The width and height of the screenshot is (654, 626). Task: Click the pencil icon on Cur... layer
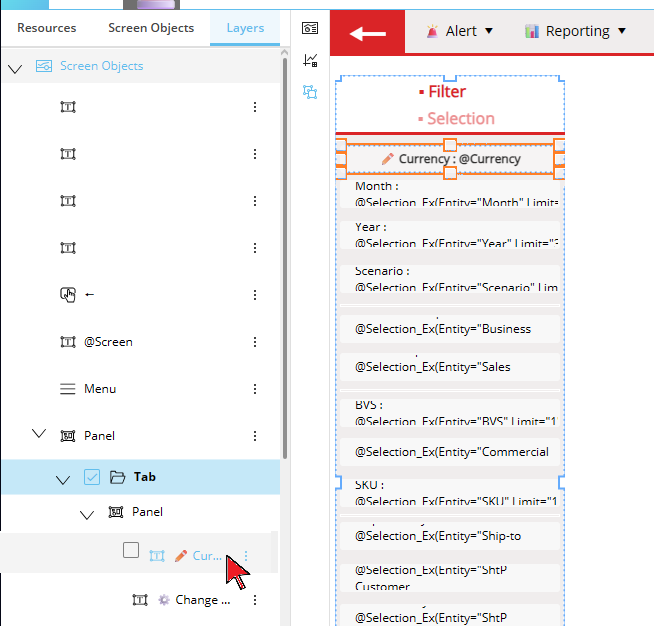(x=181, y=556)
